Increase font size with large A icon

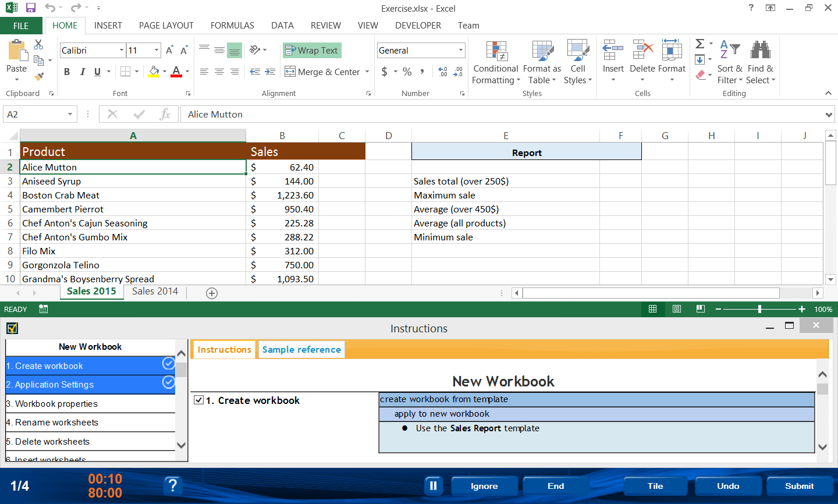click(169, 51)
